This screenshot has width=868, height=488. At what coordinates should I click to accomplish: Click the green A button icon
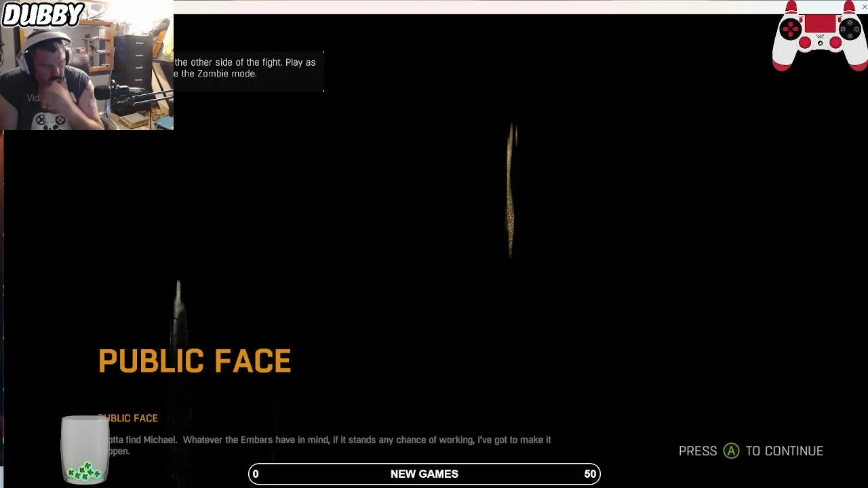click(731, 451)
